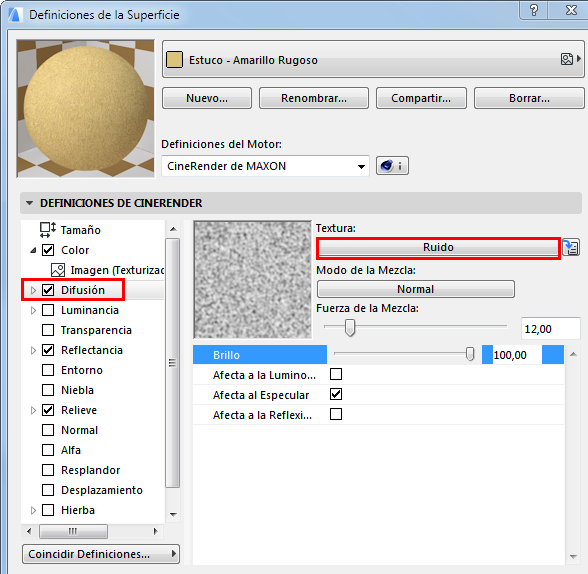Click the yellow surface color swatch
This screenshot has width=588, height=574.
[x=174, y=60]
